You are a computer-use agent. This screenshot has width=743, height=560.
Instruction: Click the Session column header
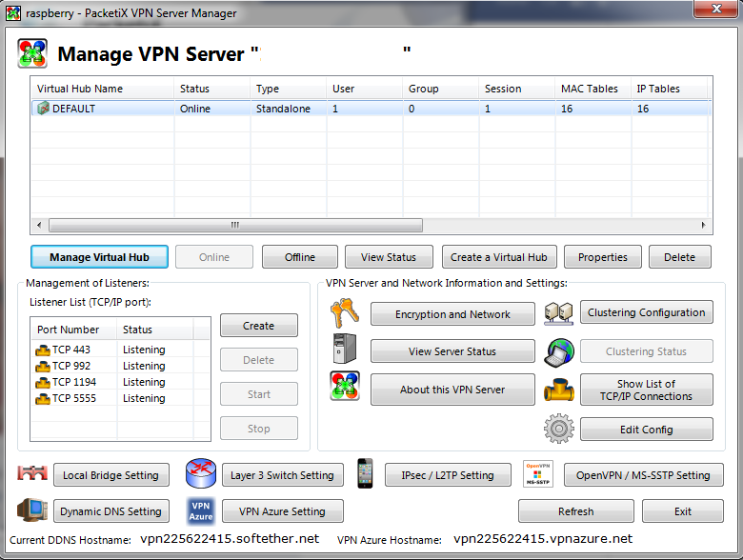click(516, 89)
